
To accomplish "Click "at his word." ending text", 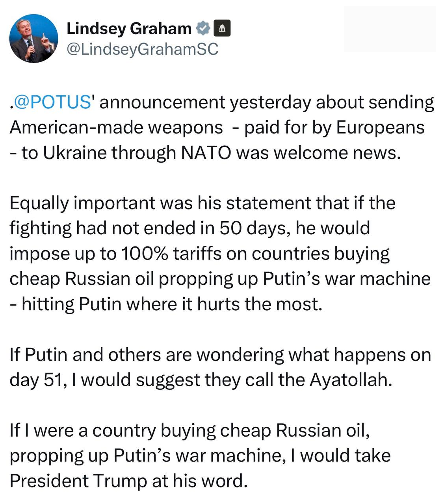I will (x=200, y=481).
